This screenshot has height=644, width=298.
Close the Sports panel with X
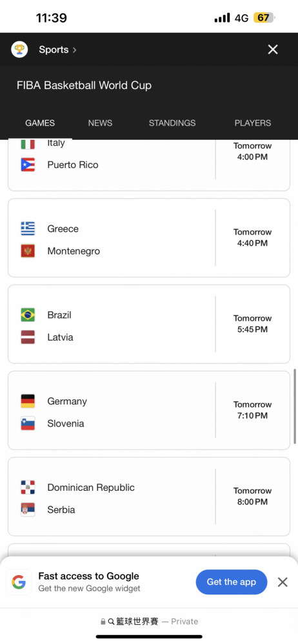pyautogui.click(x=273, y=50)
